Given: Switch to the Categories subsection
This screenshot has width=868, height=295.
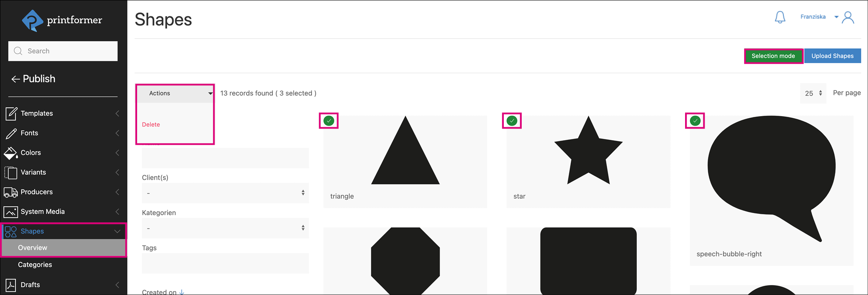Looking at the screenshot, I should 35,264.
